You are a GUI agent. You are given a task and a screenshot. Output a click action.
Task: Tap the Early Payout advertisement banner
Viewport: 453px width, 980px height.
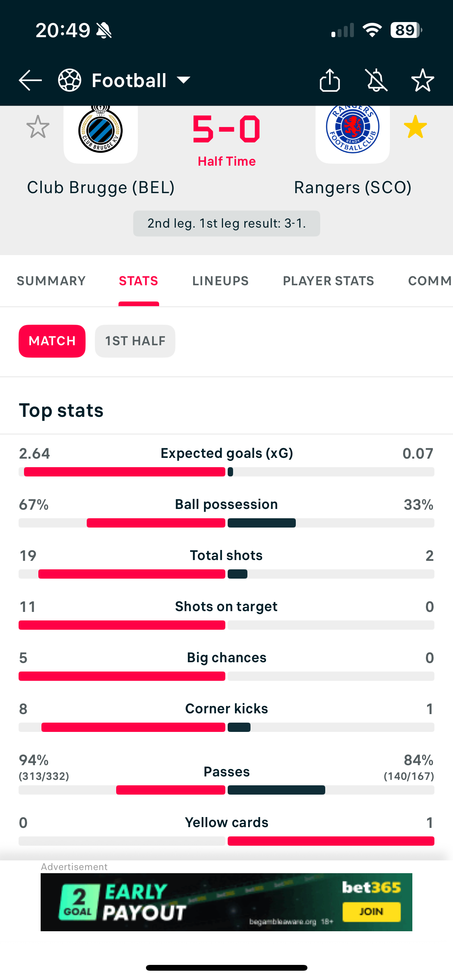(226, 902)
